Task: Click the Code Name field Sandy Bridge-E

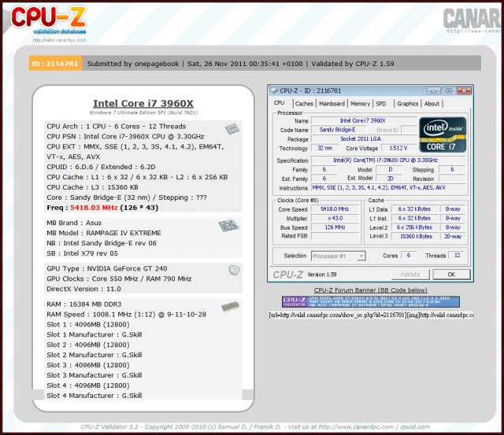Action: [338, 130]
